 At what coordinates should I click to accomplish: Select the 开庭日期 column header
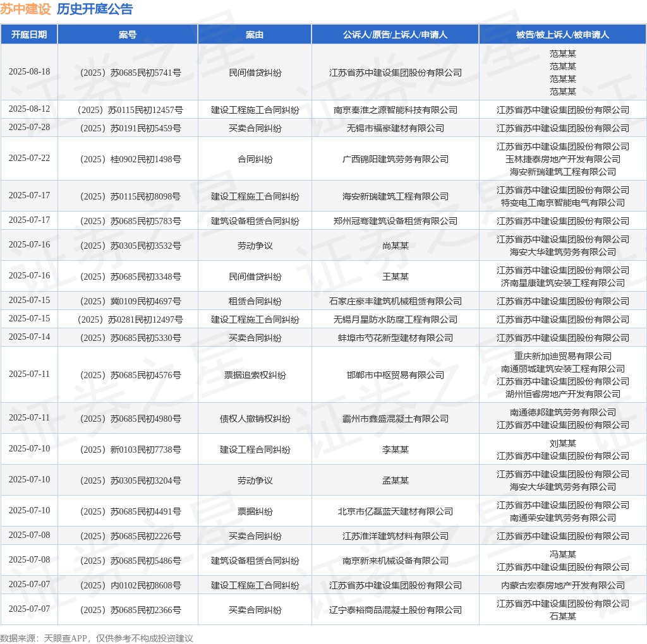tap(29, 35)
